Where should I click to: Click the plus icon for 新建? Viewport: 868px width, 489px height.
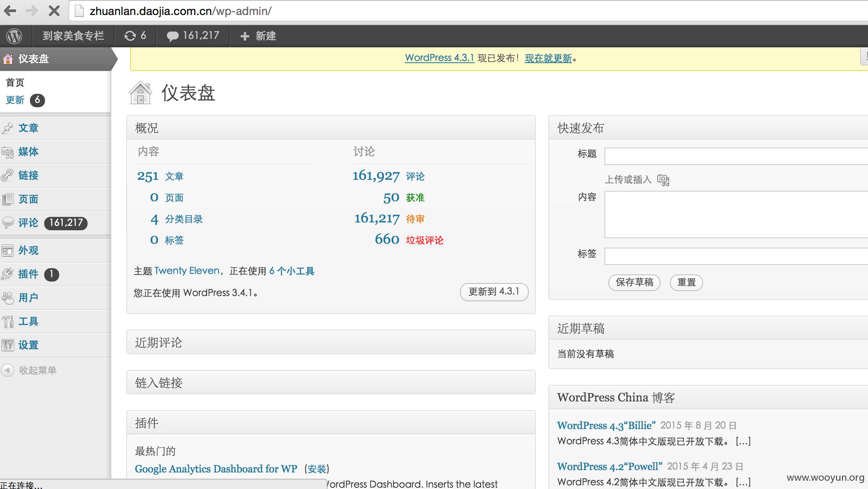coord(245,36)
